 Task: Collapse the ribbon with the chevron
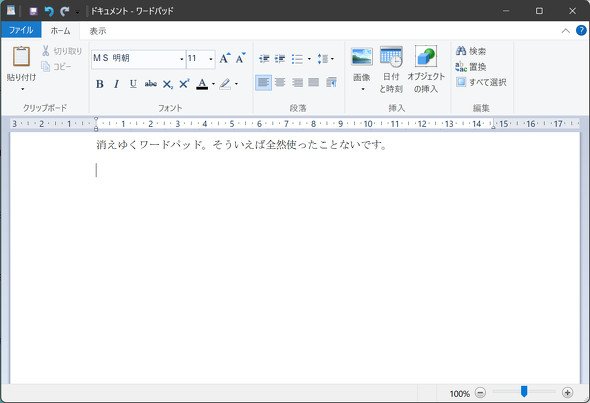point(566,31)
